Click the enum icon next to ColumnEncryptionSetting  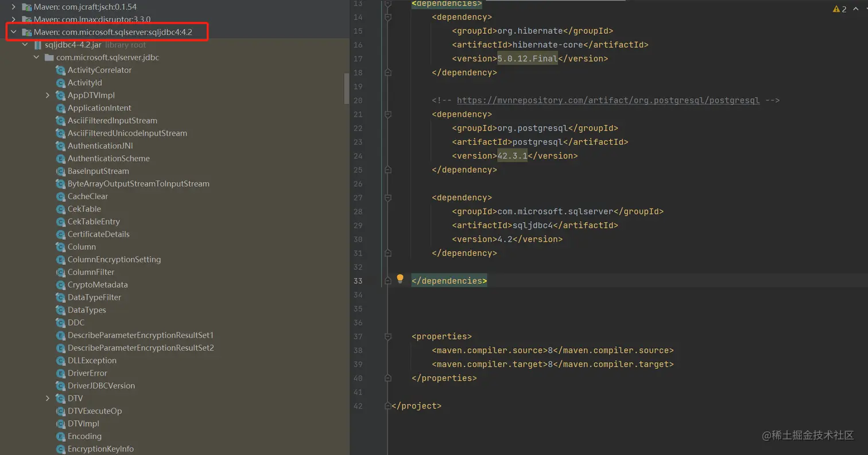60,260
